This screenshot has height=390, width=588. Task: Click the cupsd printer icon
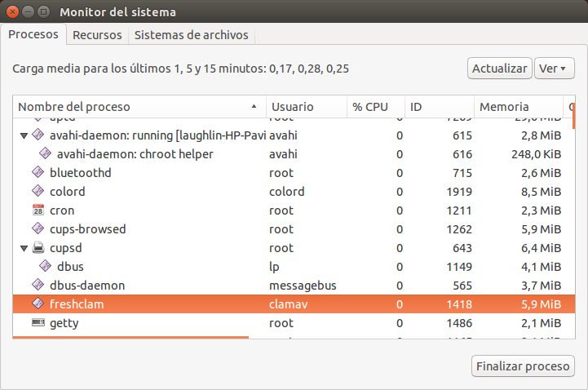tap(38, 248)
